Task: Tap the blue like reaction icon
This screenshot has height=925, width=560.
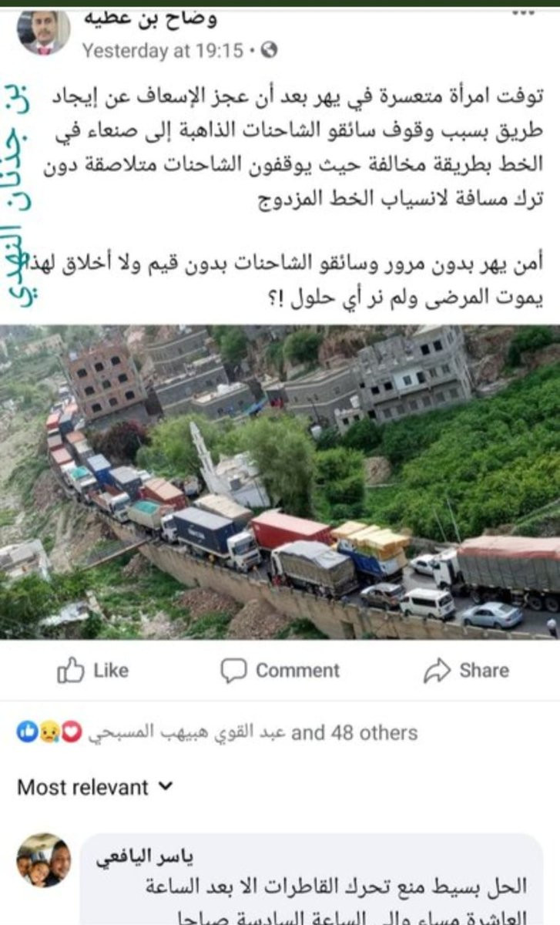Action: point(26,732)
